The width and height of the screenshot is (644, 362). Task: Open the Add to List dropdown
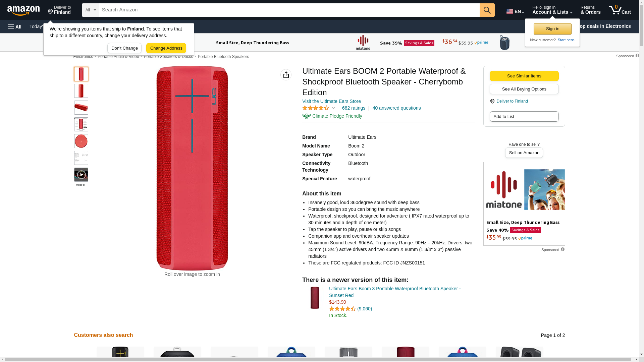[524, 116]
